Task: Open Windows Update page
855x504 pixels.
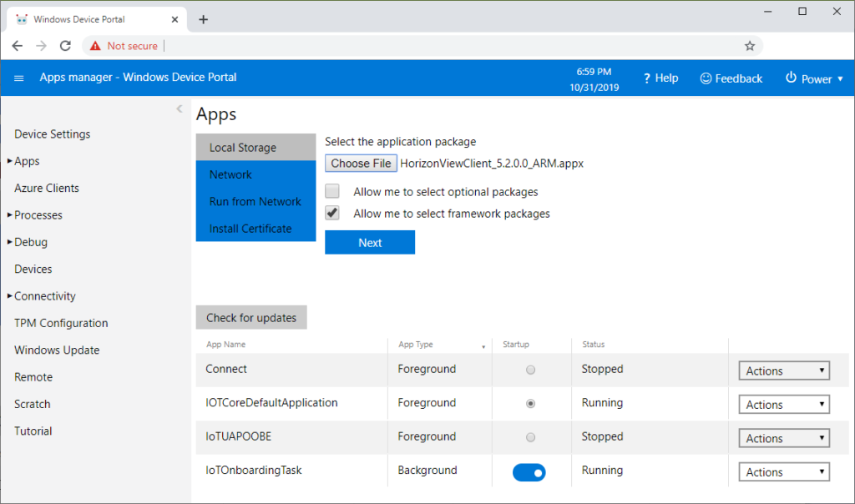Action: [57, 350]
